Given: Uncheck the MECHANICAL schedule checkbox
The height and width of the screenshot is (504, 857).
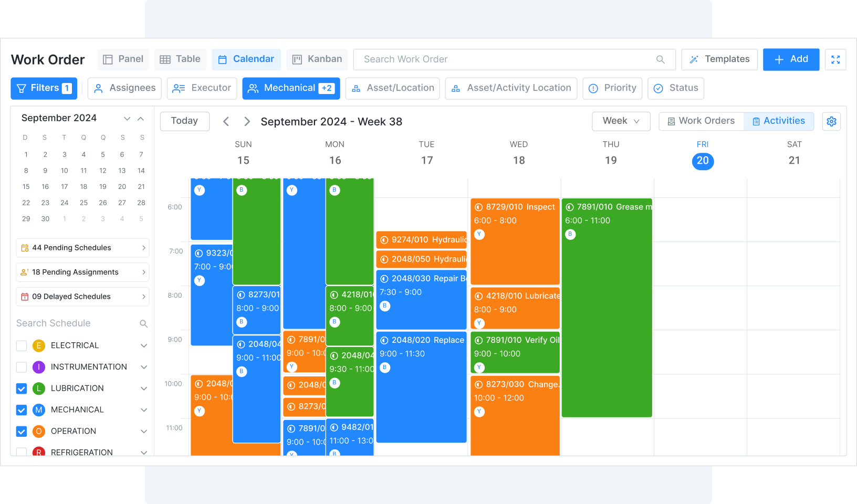Looking at the screenshot, I should pos(21,410).
